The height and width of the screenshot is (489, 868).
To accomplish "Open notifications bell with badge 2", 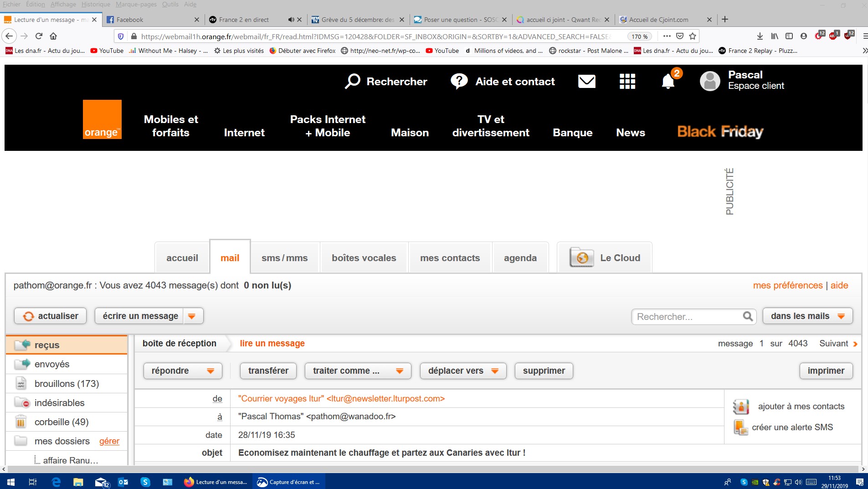I will [x=668, y=81].
